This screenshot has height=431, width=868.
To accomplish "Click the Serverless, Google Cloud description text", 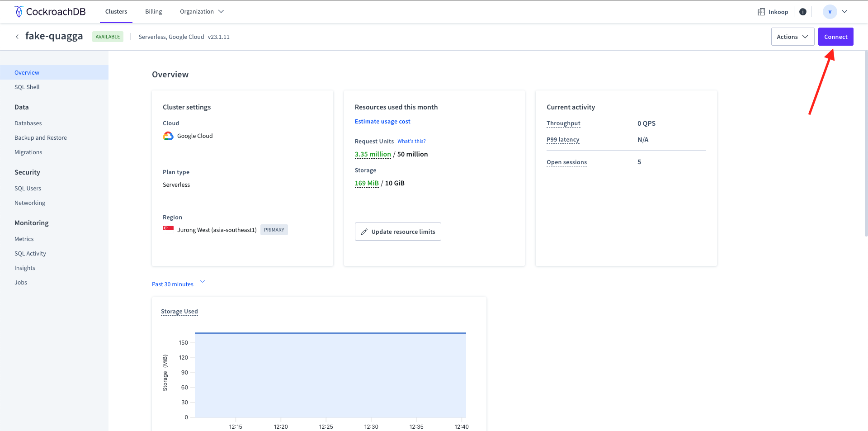I will [171, 37].
